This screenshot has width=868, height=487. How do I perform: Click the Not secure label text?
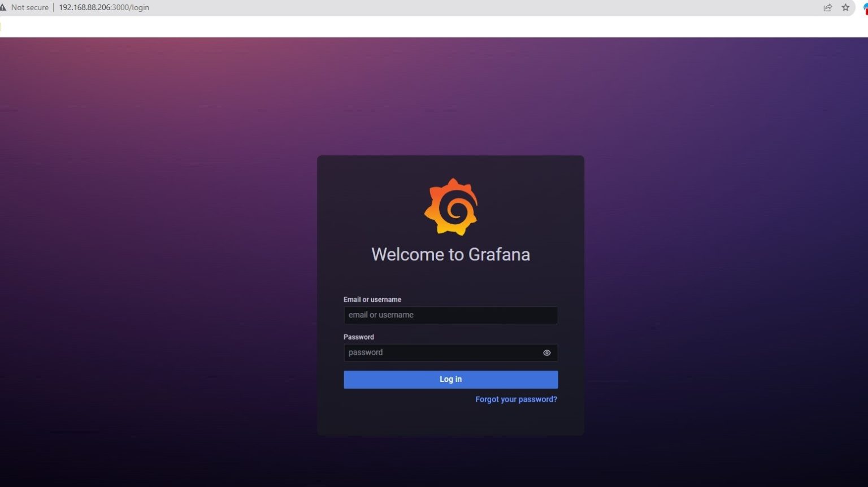pyautogui.click(x=29, y=7)
